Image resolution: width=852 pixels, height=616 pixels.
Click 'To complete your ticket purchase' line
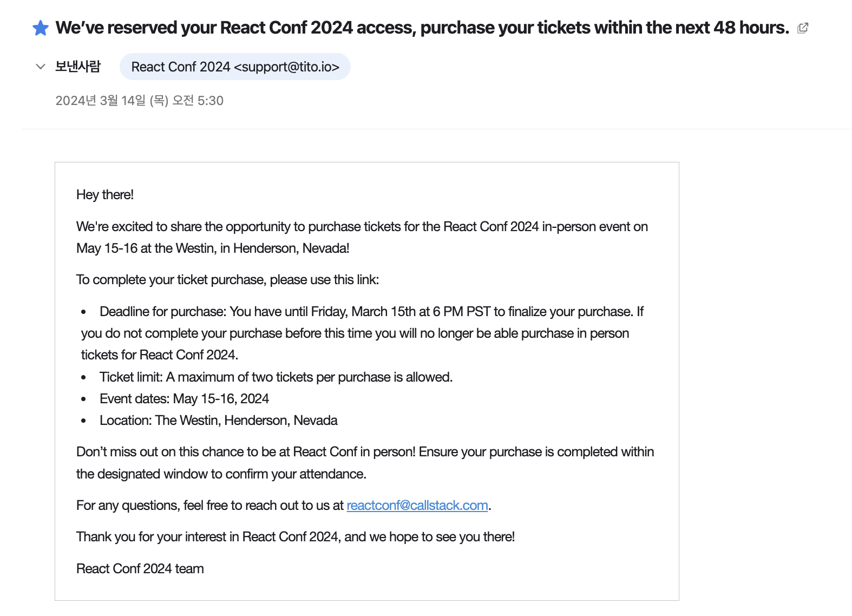click(x=227, y=280)
